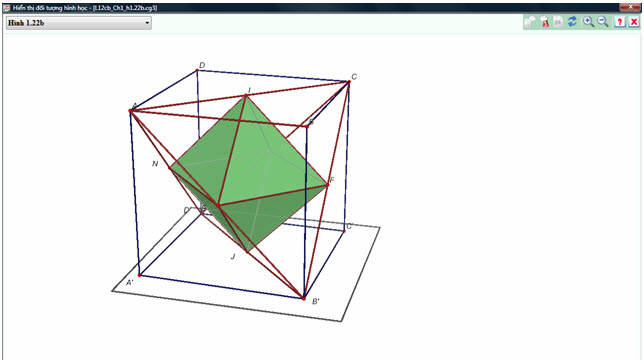Open help with the red question mark
The height and width of the screenshot is (362, 644).
click(x=619, y=22)
